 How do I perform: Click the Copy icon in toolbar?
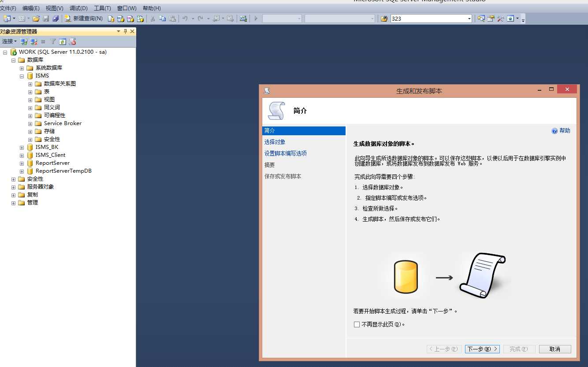coord(163,19)
